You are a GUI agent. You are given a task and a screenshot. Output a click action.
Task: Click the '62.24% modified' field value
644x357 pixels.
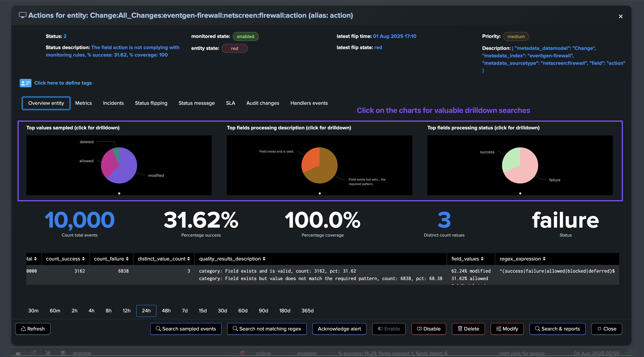471,271
